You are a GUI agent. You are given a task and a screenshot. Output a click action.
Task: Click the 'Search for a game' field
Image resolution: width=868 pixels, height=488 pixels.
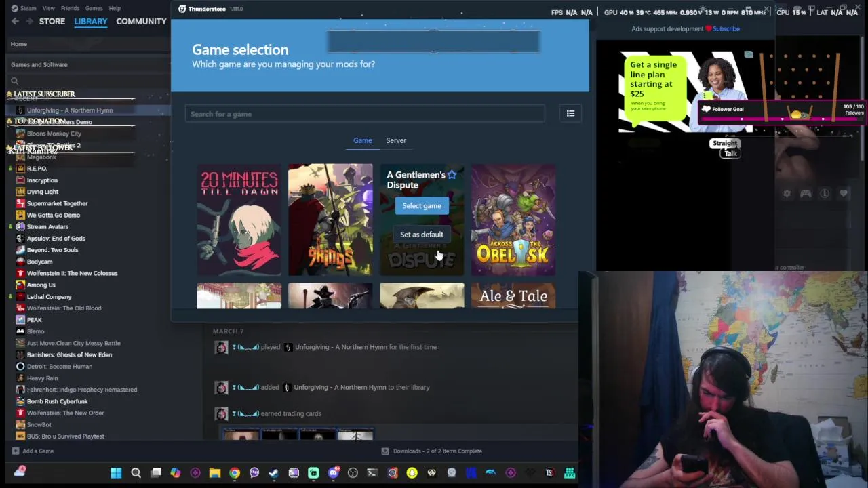[365, 114]
